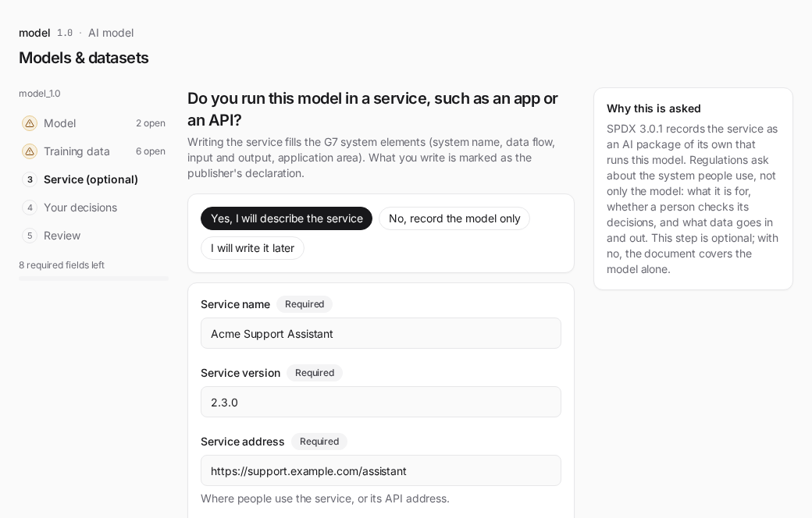The height and width of the screenshot is (518, 812).
Task: Go to Your decisions step
Action: click(94, 208)
